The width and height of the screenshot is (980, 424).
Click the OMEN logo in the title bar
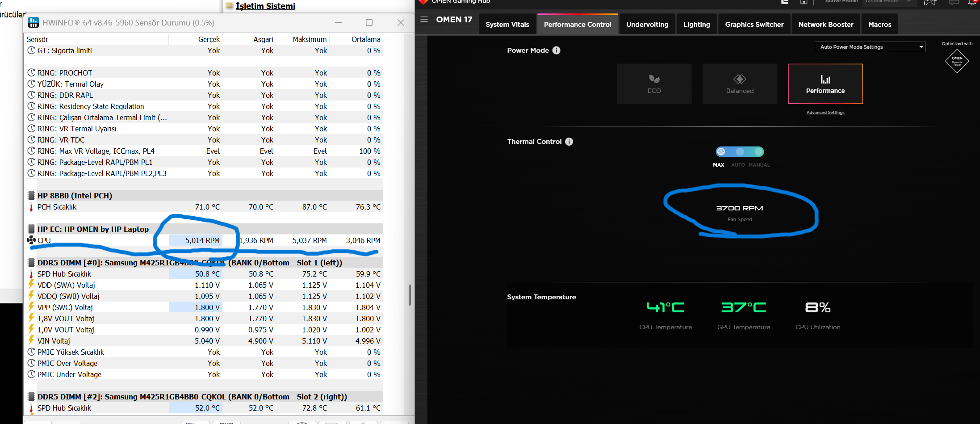click(x=423, y=2)
